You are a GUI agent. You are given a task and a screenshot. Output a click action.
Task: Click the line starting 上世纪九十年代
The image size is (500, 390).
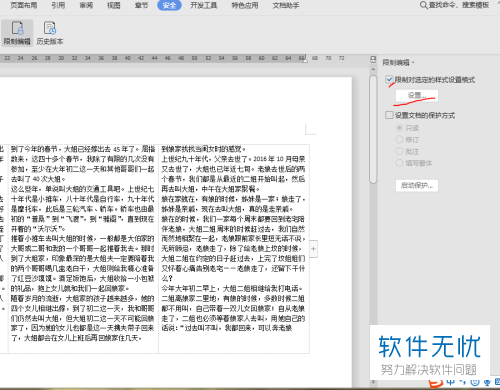point(233,159)
